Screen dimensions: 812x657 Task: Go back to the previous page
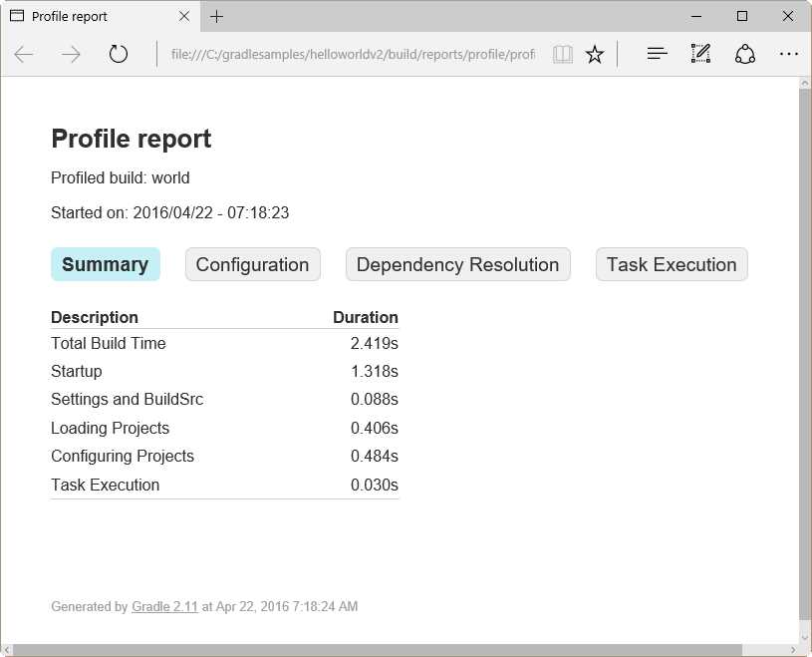coord(24,54)
